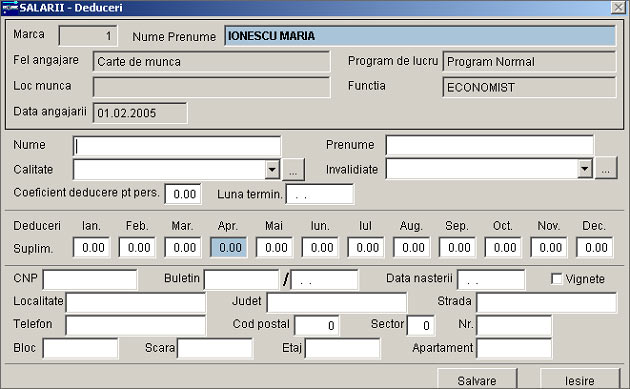The image size is (630, 389).
Task: Click the Program Normal field
Action: pos(529,61)
